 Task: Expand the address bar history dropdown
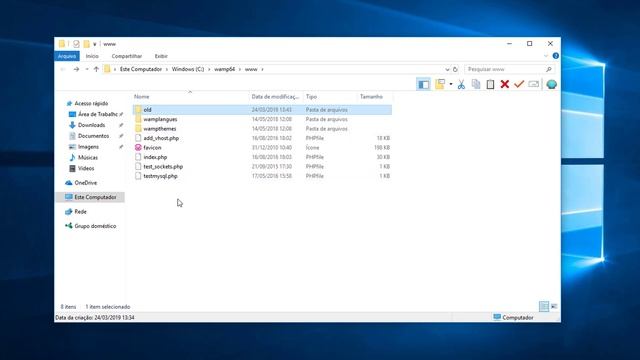click(x=447, y=69)
